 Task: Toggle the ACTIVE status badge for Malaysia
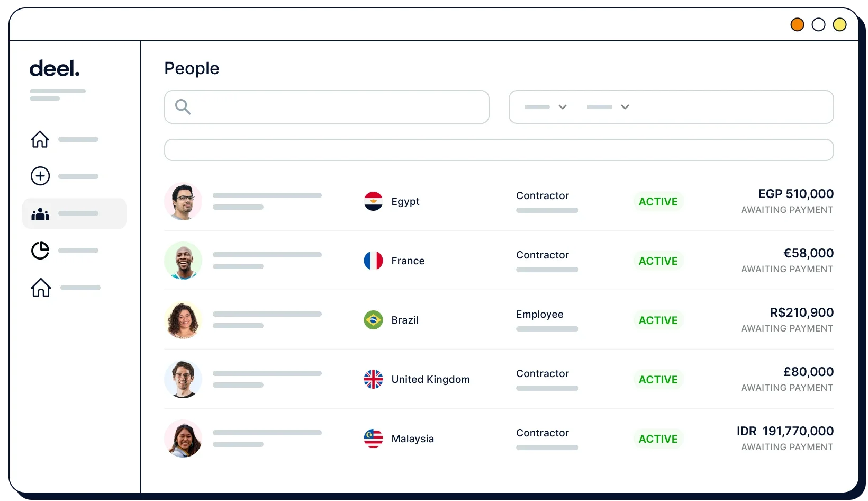[657, 439]
